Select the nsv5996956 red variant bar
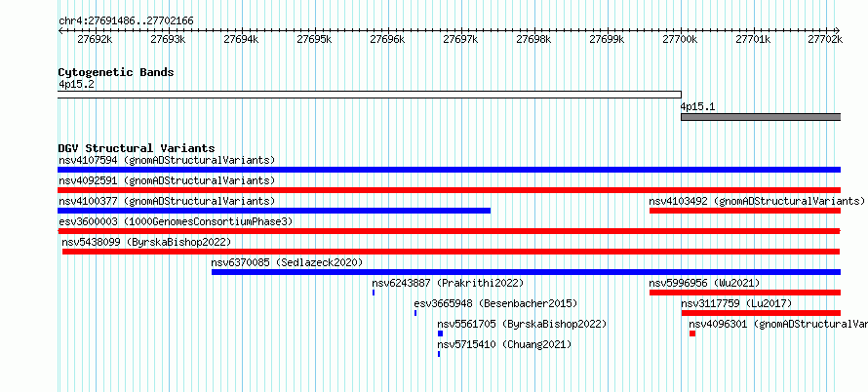The height and width of the screenshot is (392, 868). (x=744, y=293)
